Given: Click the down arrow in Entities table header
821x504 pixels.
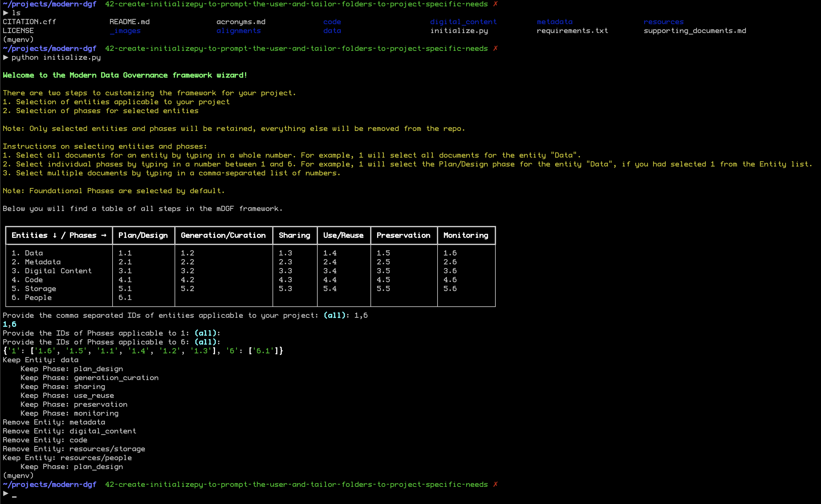Looking at the screenshot, I should 55,235.
